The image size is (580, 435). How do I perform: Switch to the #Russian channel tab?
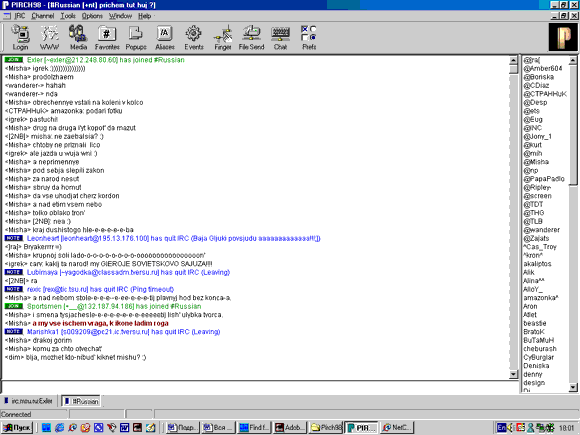coord(81,401)
